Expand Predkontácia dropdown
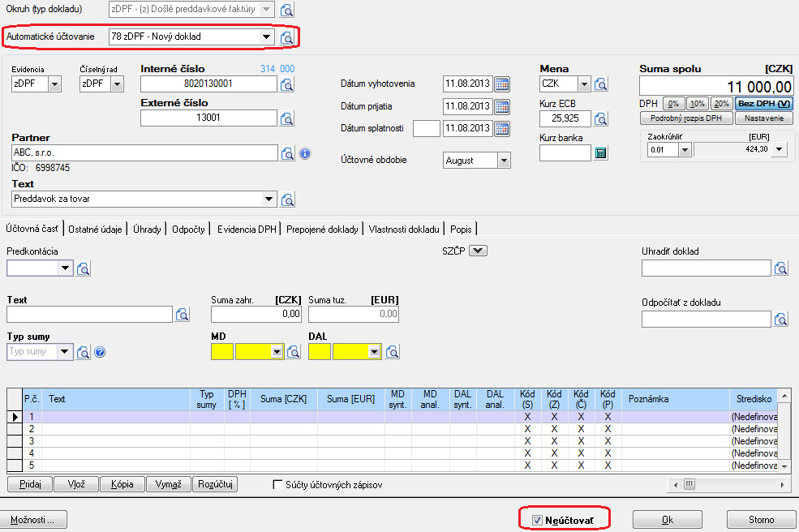 click(x=65, y=268)
